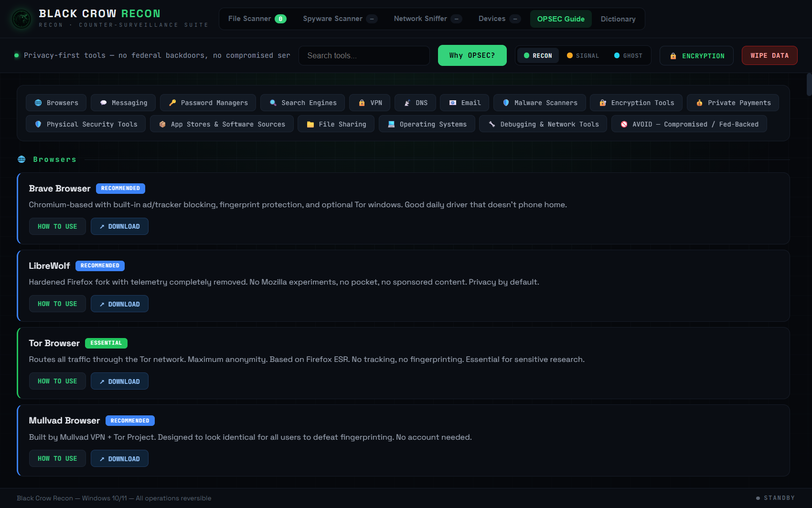The width and height of the screenshot is (812, 508).
Task: Open the Encryption Tools category chip
Action: point(636,103)
